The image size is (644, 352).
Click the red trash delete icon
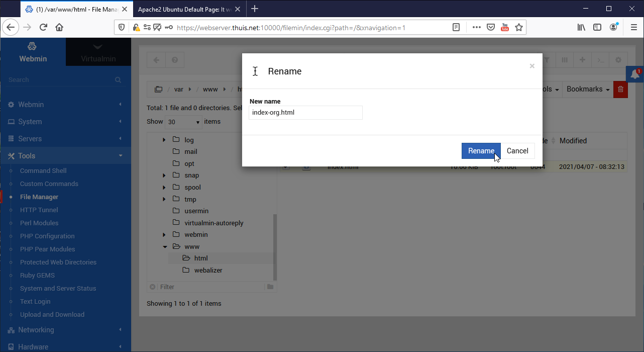[620, 89]
